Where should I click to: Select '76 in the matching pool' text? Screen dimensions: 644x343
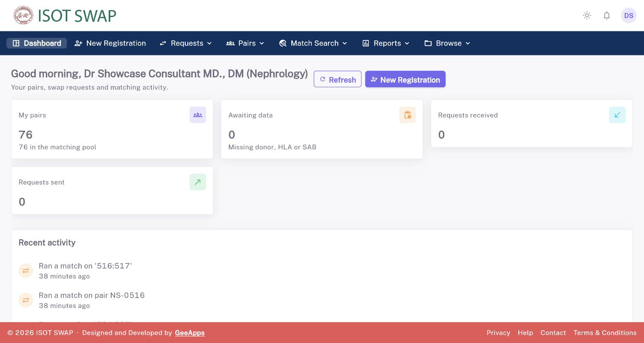click(x=57, y=147)
